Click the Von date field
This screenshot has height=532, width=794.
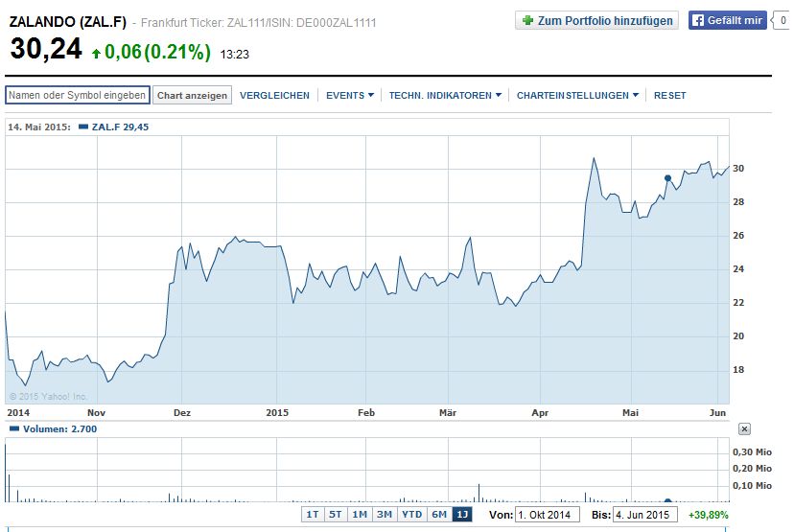pyautogui.click(x=547, y=515)
